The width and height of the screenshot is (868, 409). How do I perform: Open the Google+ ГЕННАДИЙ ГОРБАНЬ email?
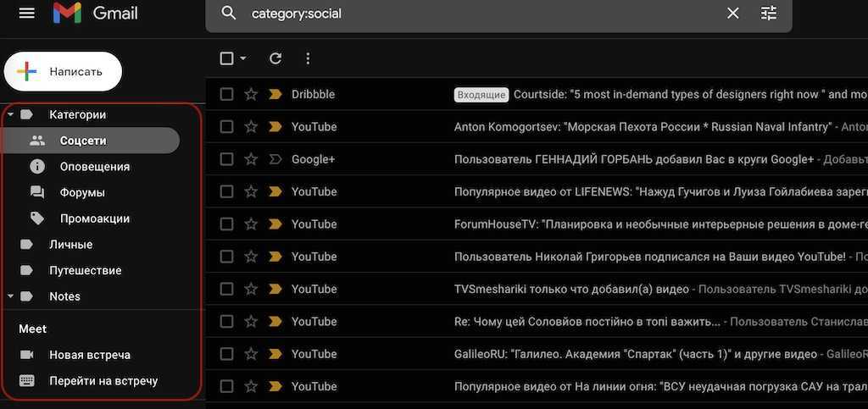(634, 159)
